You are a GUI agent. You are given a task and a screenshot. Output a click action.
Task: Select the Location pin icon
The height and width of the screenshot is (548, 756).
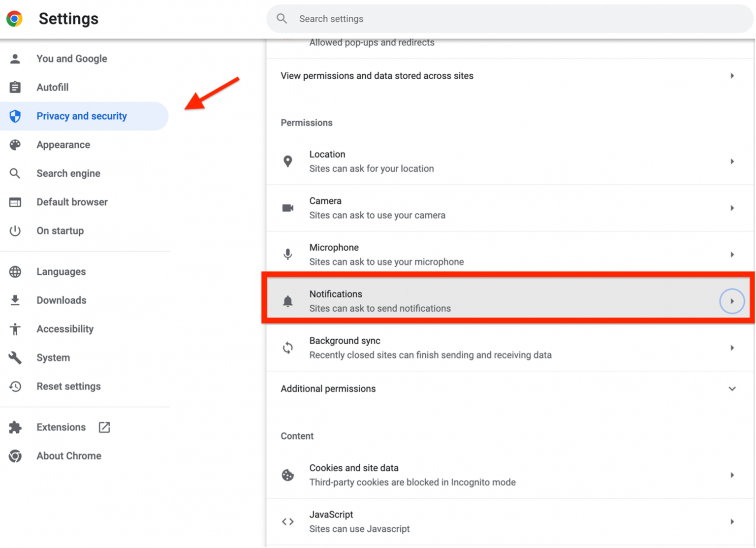288,161
